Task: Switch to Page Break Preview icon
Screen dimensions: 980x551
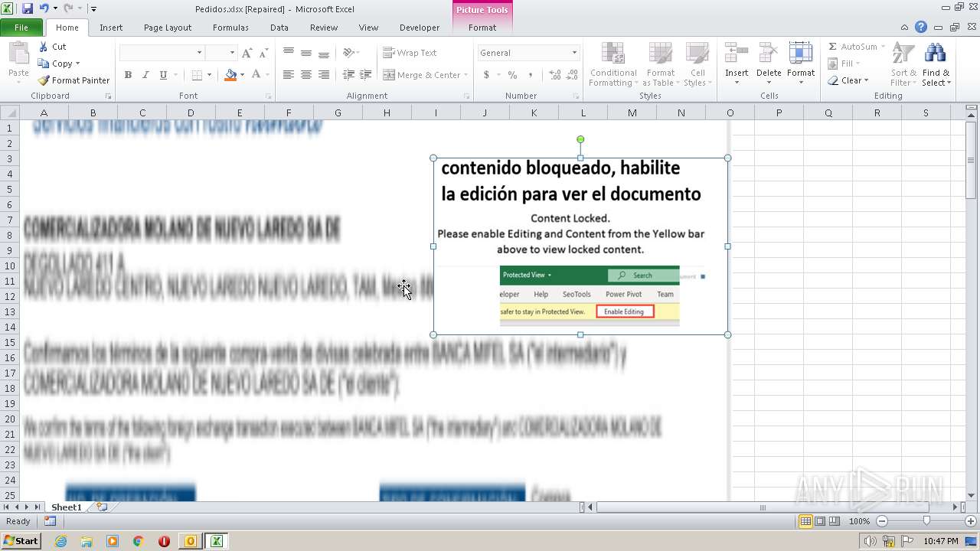Action: pyautogui.click(x=835, y=521)
